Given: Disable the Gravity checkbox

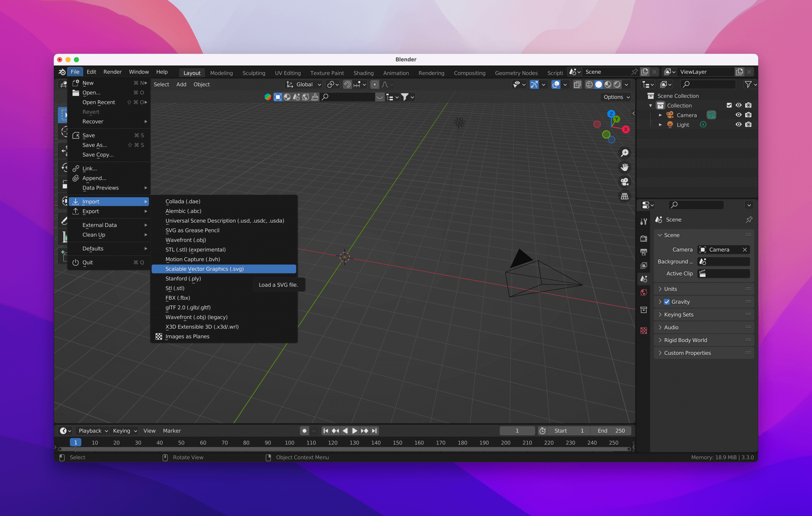Looking at the screenshot, I should tap(667, 301).
